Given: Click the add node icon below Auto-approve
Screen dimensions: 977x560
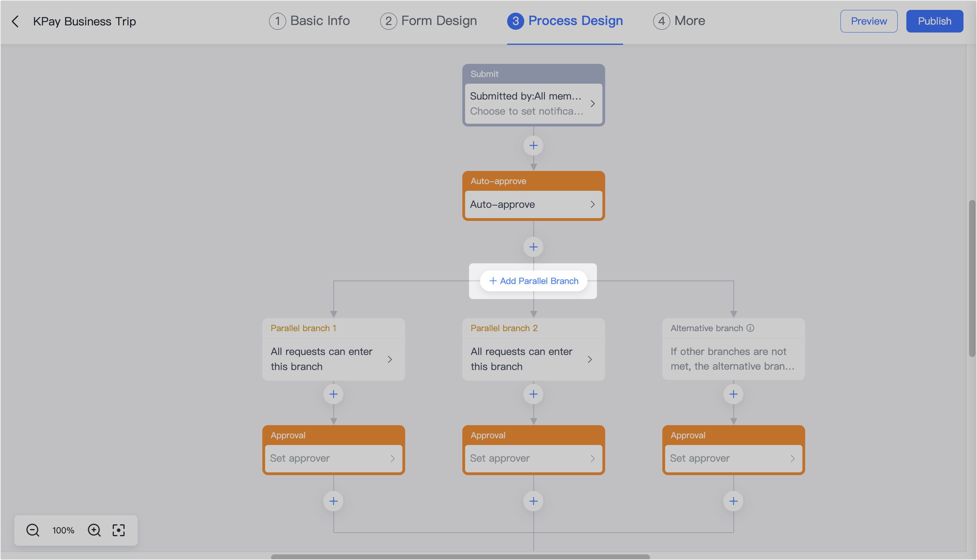Looking at the screenshot, I should pyautogui.click(x=533, y=247).
